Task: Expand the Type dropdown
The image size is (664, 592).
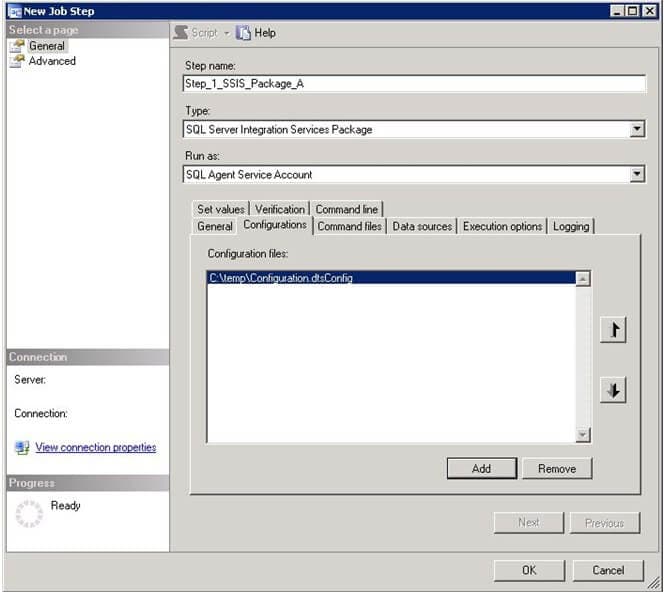Action: point(637,129)
